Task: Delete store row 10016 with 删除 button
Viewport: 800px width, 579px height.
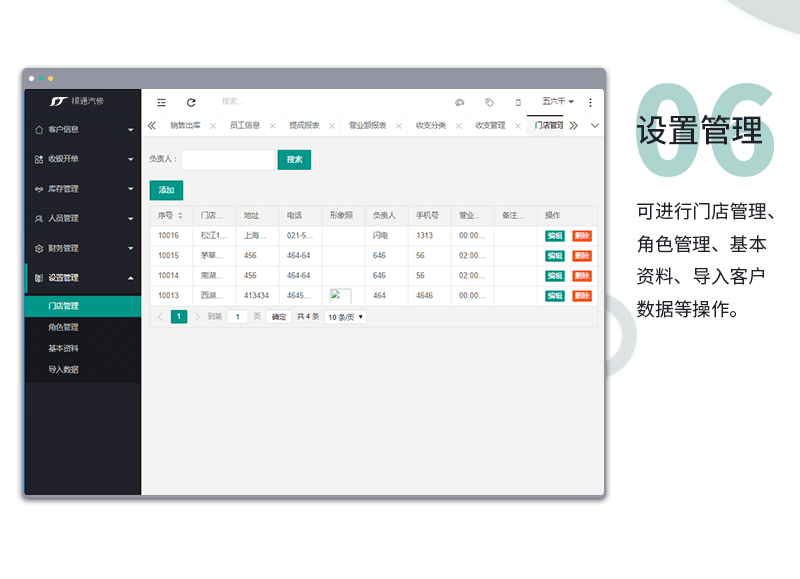Action: pos(582,236)
